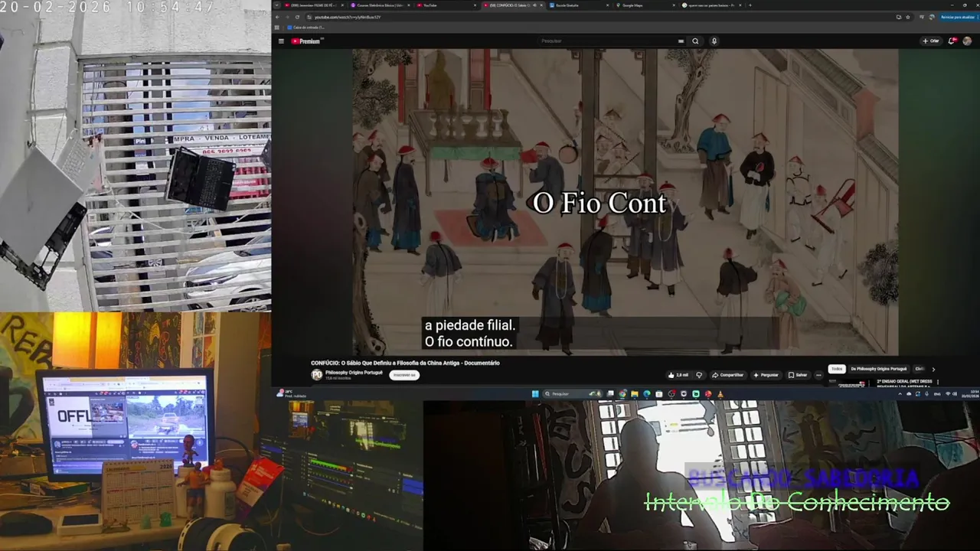The image size is (980, 551).
Task: Open YouTube notifications bell
Action: point(952,41)
